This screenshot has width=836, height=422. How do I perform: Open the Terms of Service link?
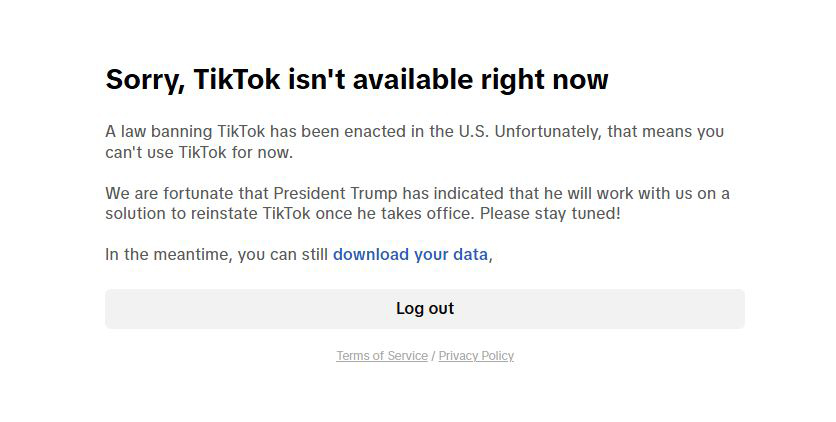(382, 356)
